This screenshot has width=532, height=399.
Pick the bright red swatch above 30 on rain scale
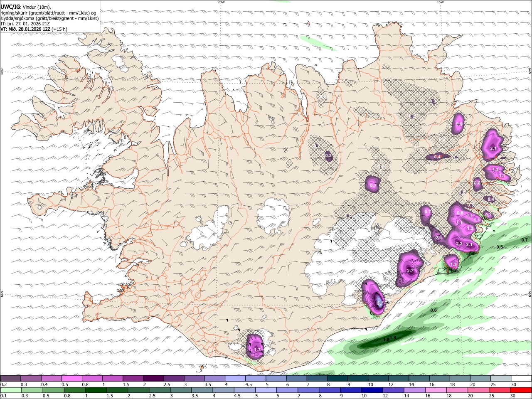tap(521, 390)
